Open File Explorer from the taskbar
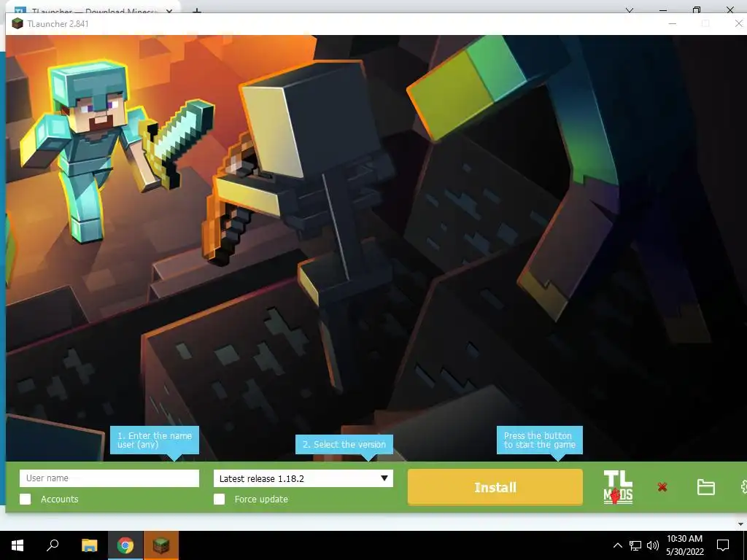Screen dimensions: 747x560 pos(89,545)
